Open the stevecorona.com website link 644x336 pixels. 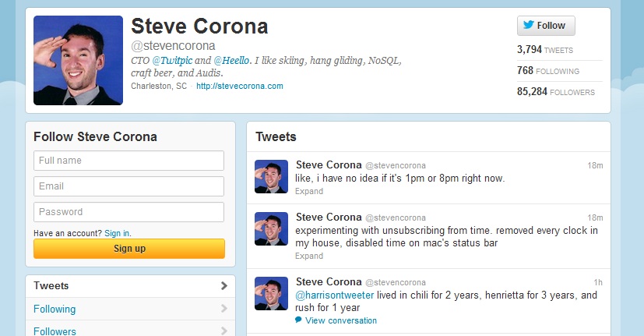tap(239, 86)
